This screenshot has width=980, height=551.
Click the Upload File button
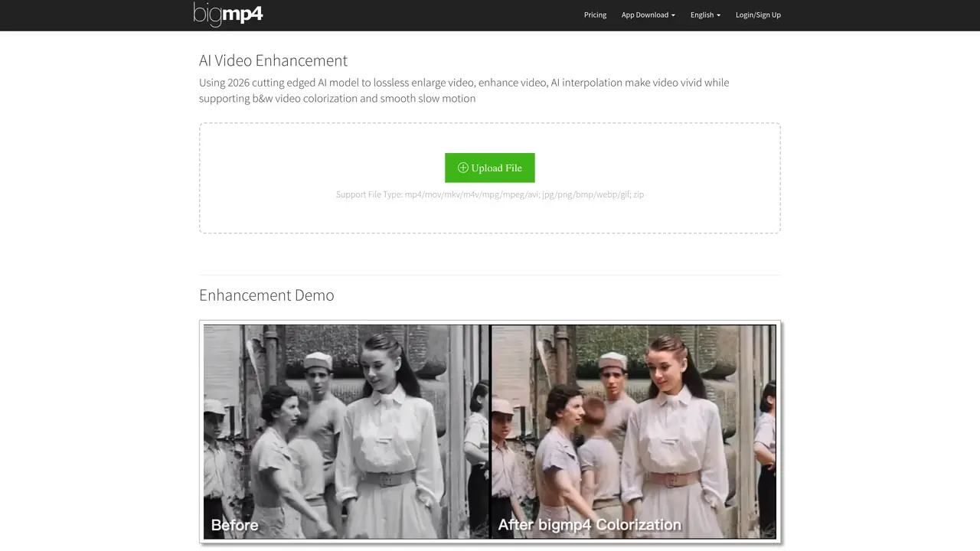click(490, 168)
